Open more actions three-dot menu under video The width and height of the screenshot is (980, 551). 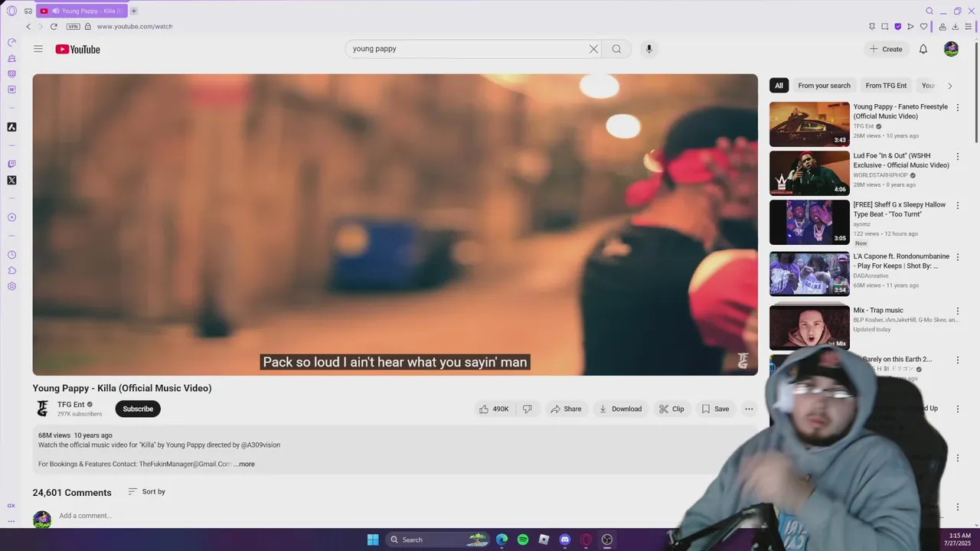pos(749,409)
